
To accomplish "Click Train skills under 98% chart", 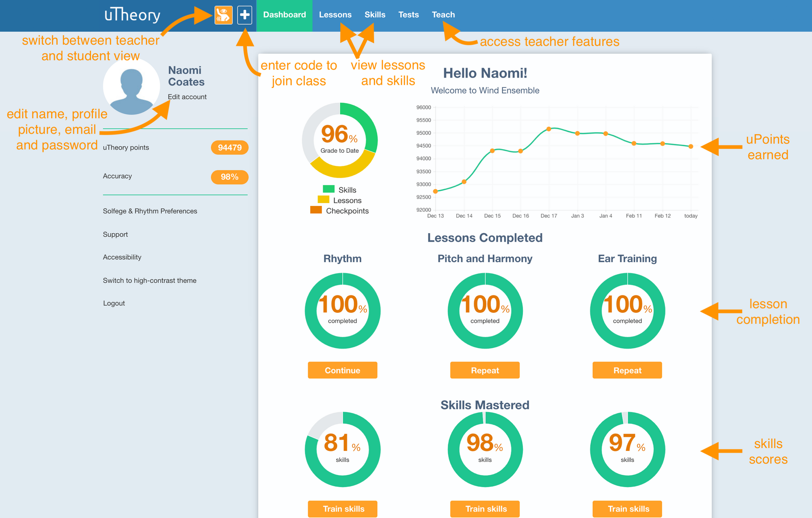I will (x=485, y=509).
